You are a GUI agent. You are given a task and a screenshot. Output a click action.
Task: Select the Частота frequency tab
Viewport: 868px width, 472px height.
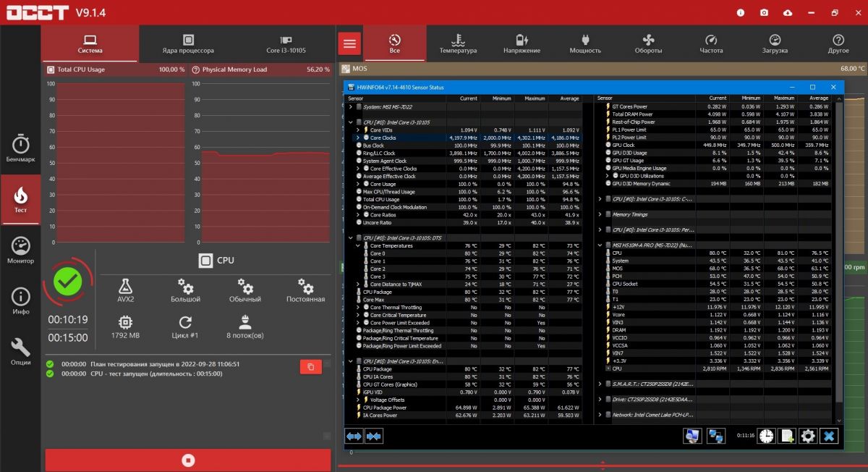[x=711, y=44]
